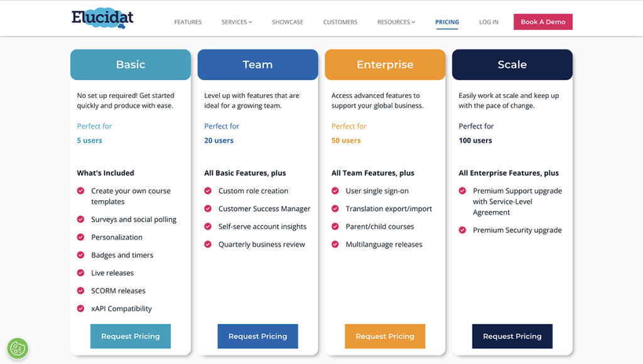Click 'SCORM releases' feature text
The height and width of the screenshot is (364, 643).
pyautogui.click(x=118, y=291)
